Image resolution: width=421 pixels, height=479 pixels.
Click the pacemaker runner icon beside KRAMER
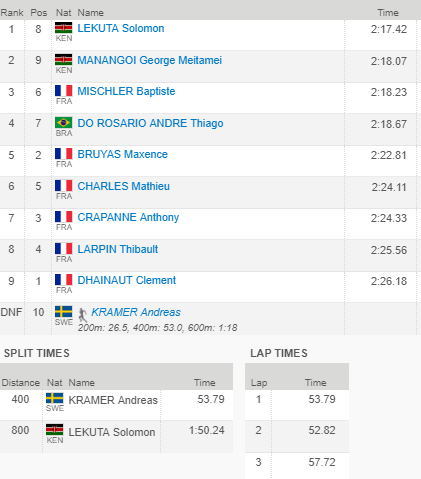click(x=83, y=315)
